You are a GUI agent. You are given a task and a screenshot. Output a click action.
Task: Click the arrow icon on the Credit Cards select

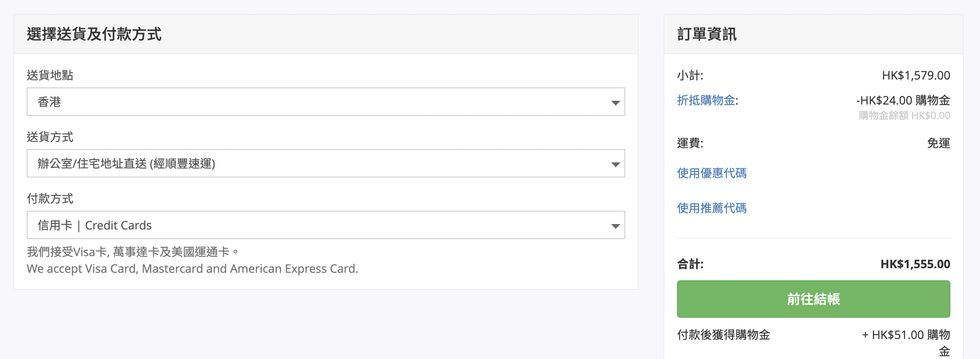[615, 226]
